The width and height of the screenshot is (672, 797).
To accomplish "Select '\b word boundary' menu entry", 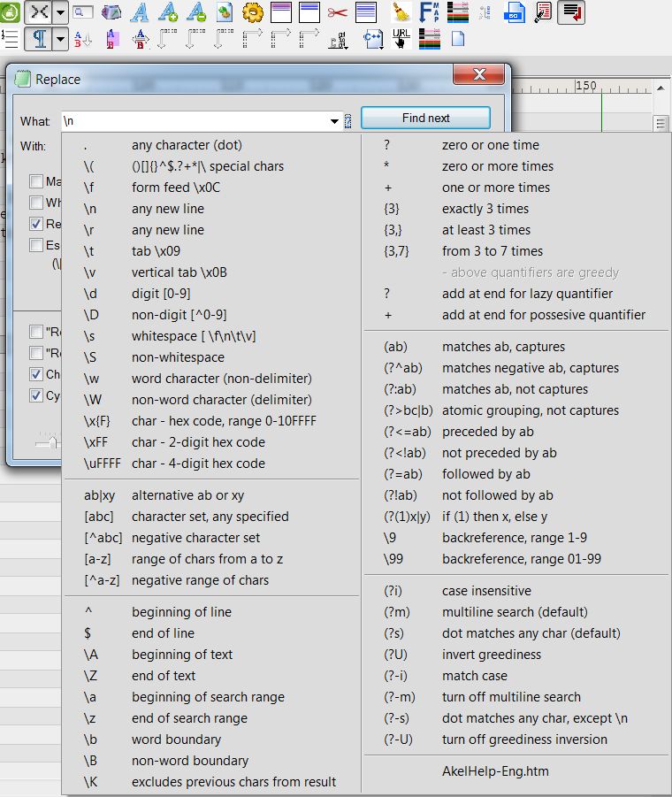I will 211,740.
